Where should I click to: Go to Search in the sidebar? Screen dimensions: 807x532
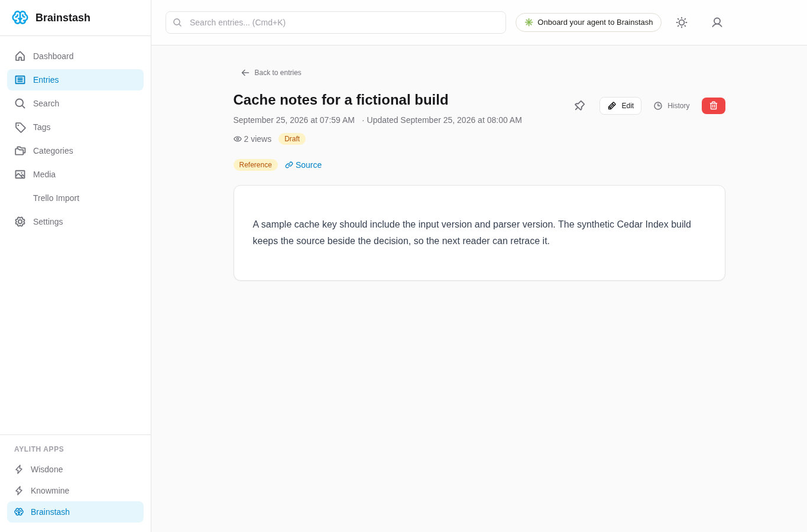[x=75, y=103]
